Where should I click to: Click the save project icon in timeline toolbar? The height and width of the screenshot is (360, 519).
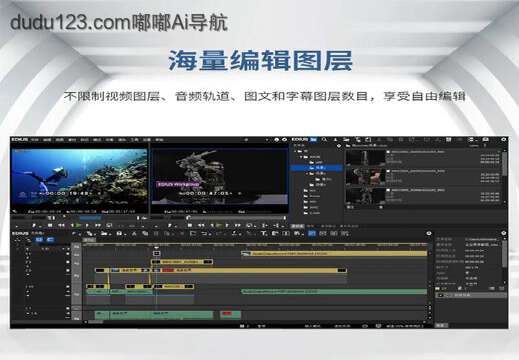(x=119, y=234)
